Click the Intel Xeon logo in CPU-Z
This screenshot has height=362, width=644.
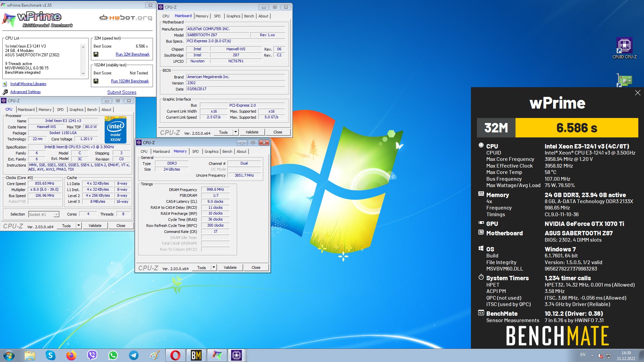tap(115, 130)
